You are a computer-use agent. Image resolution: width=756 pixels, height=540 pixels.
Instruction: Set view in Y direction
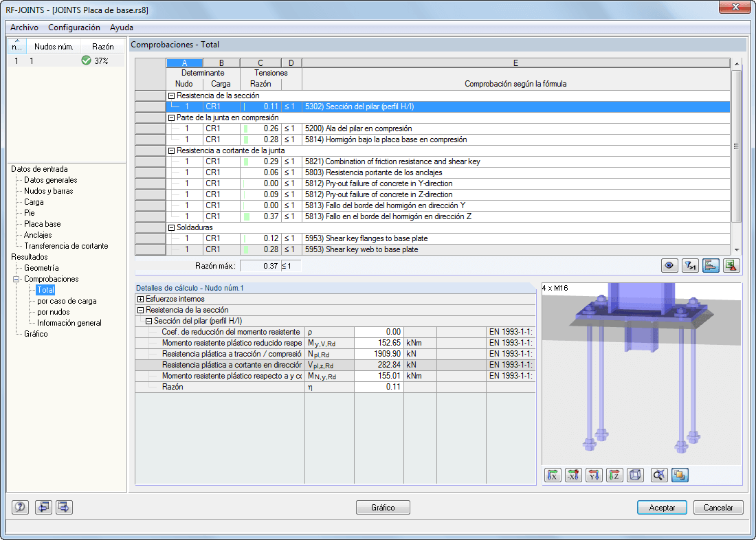coord(594,475)
